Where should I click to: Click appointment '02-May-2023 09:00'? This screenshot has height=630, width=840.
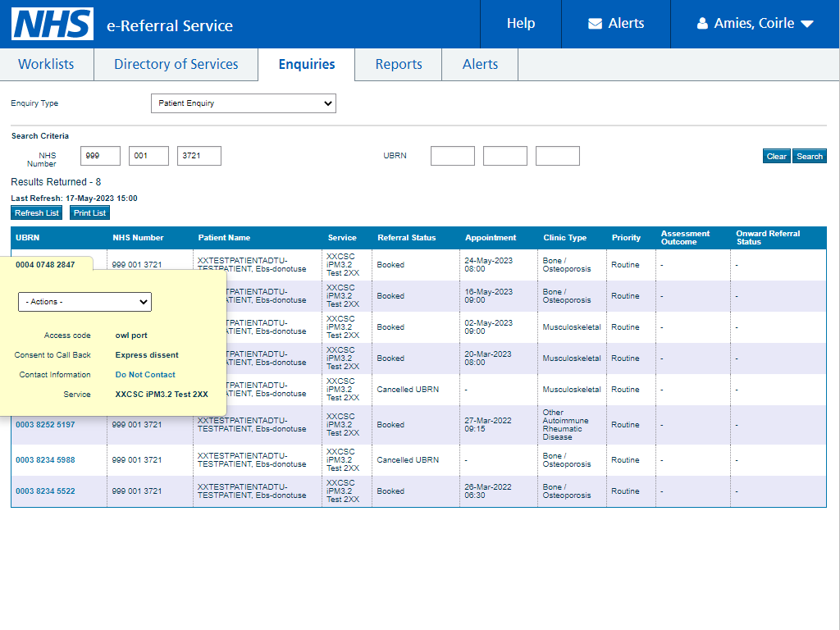489,326
